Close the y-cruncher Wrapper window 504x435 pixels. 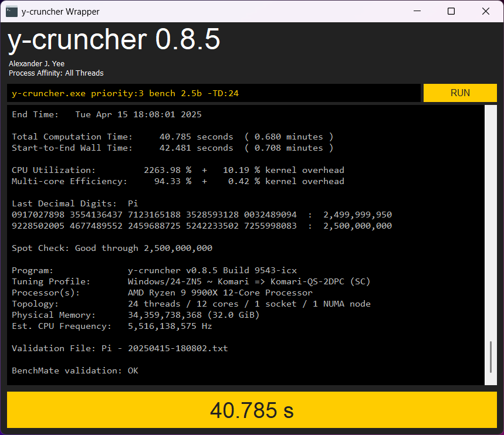point(486,11)
